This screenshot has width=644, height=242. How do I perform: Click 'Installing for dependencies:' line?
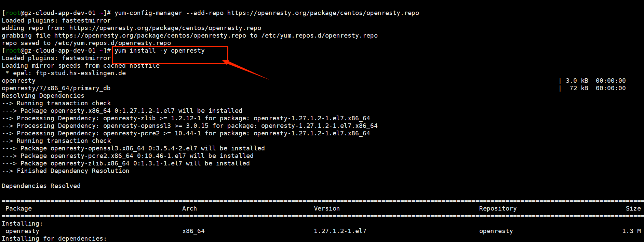(x=54, y=239)
